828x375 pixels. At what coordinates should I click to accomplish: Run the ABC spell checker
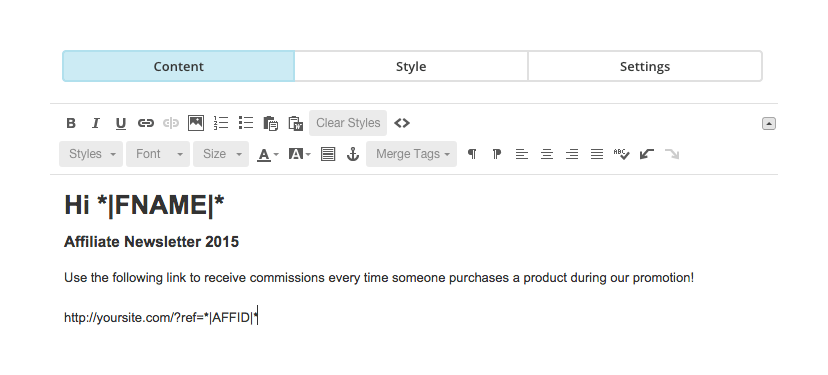click(622, 154)
